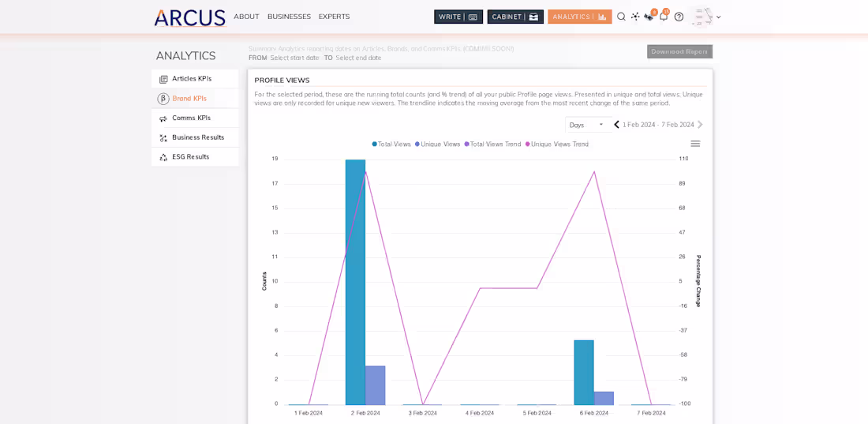Expand the profile menu chevron

tap(719, 17)
